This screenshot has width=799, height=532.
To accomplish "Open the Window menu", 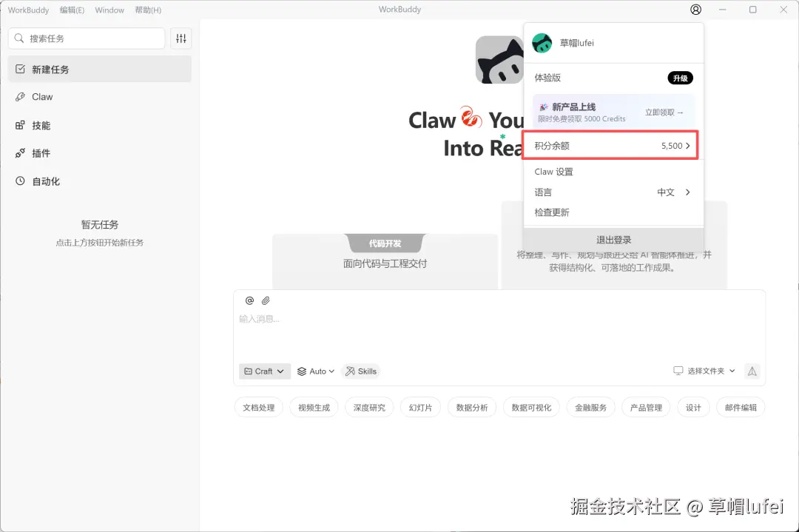I will click(x=109, y=10).
